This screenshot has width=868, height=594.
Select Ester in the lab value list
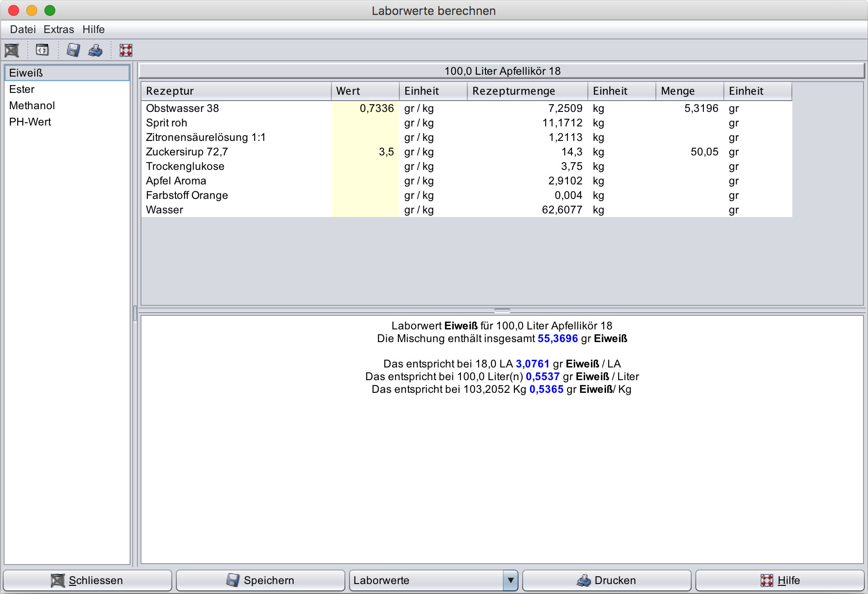click(22, 89)
